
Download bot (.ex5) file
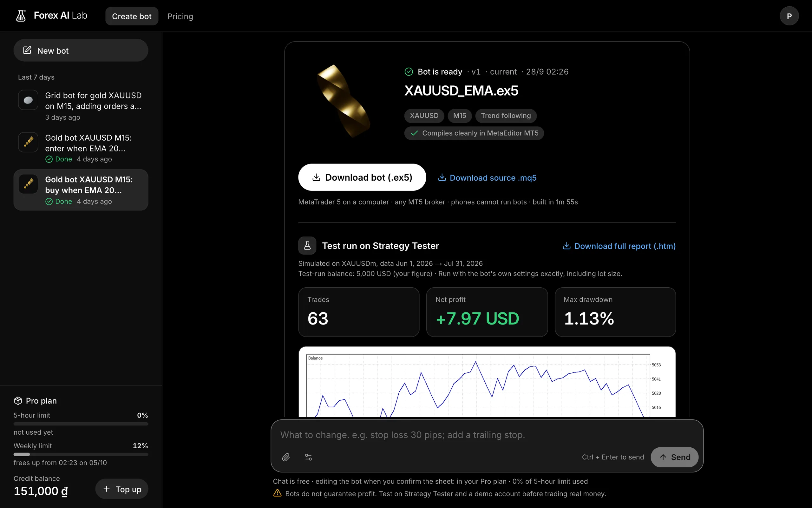coord(362,177)
